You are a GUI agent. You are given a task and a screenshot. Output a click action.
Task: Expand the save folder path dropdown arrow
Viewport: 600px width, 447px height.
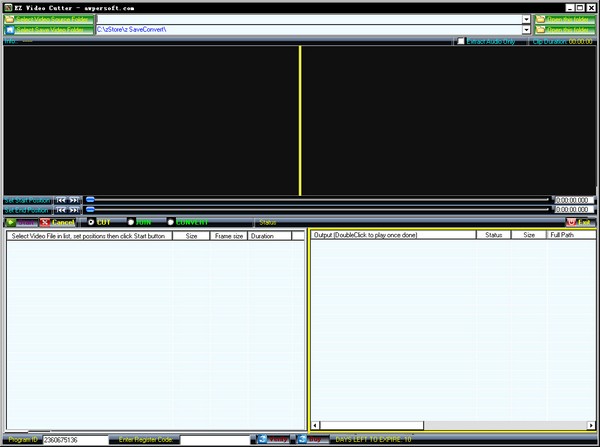(526, 29)
